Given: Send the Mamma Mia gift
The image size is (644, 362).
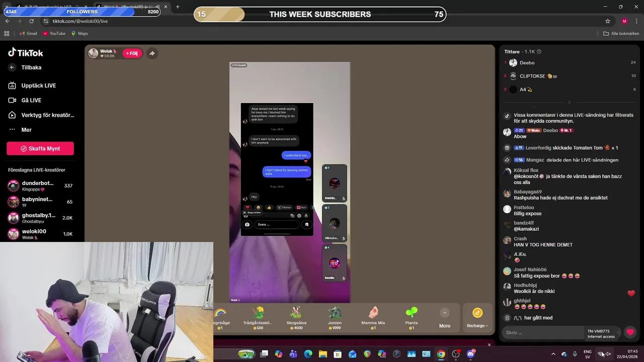Looking at the screenshot, I should tap(373, 318).
